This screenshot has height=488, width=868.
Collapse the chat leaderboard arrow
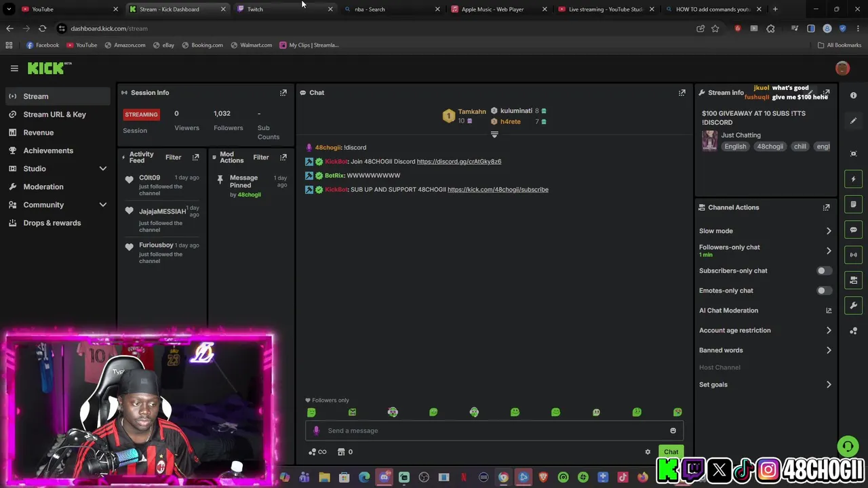click(494, 134)
